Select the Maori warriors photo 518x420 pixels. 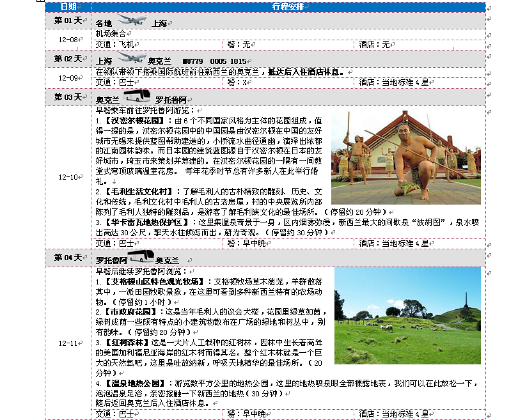pos(405,149)
